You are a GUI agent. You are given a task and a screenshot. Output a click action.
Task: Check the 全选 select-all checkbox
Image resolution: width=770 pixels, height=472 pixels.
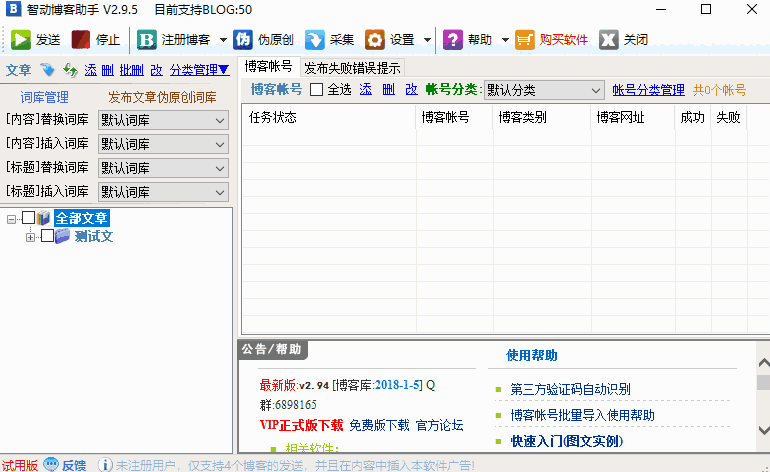pos(316,90)
